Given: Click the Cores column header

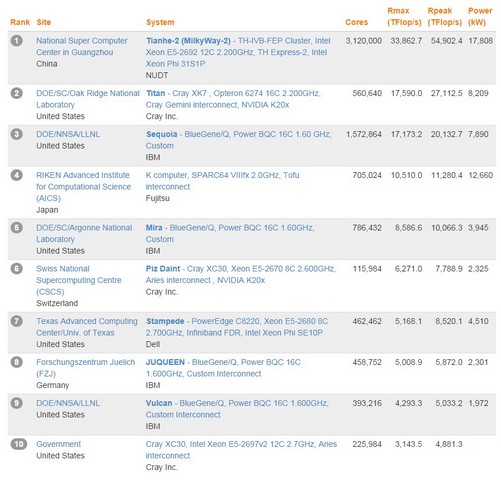Looking at the screenshot, I should point(356,22).
